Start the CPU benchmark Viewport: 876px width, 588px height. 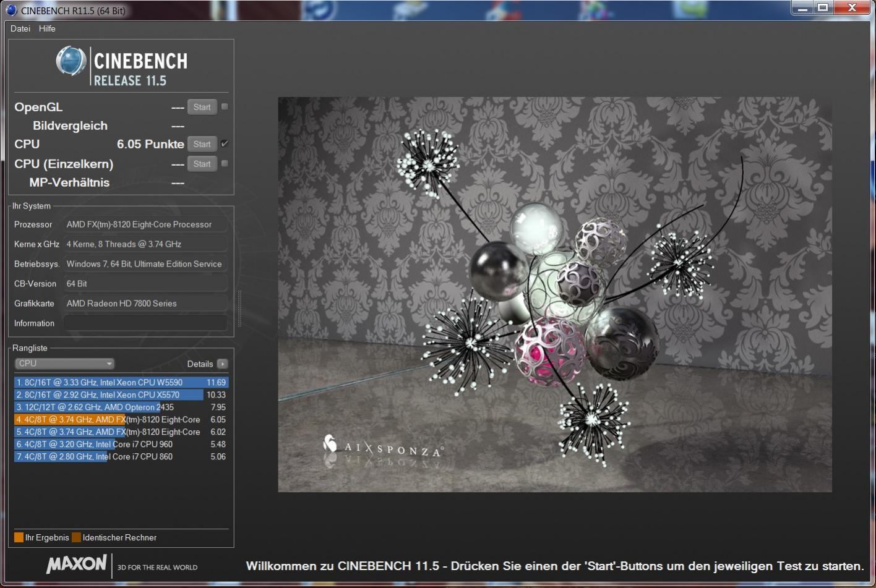point(202,144)
